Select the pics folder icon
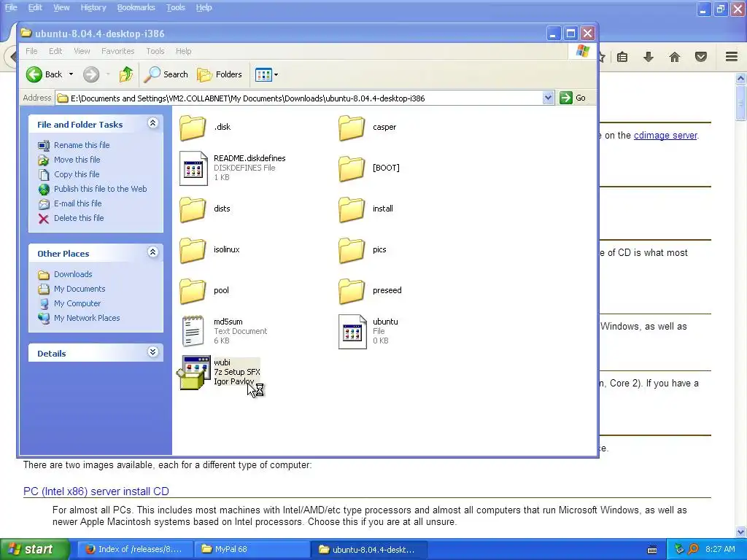This screenshot has height=560, width=747. click(x=352, y=251)
